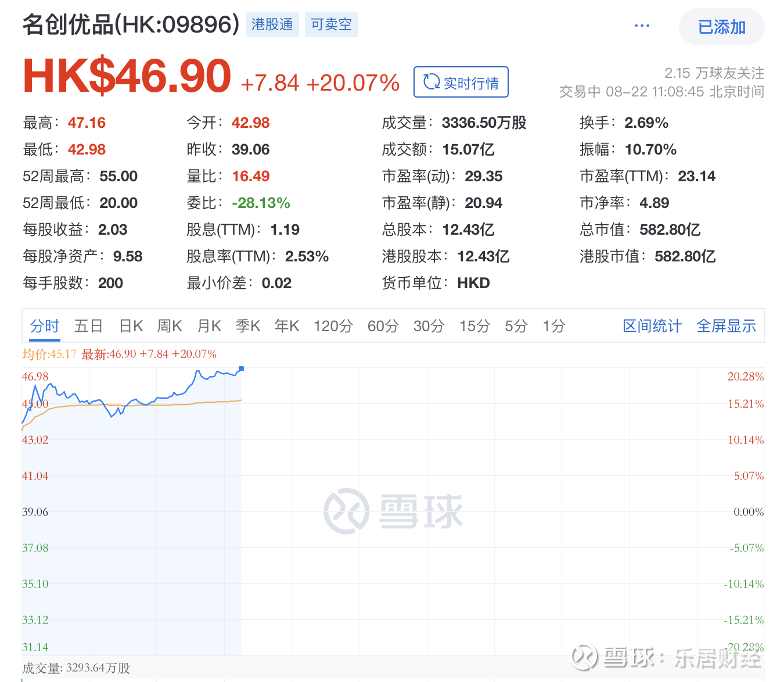Click the 2.15 万球友关注 follower count
Screen dimensions: 784x682
pos(714,73)
